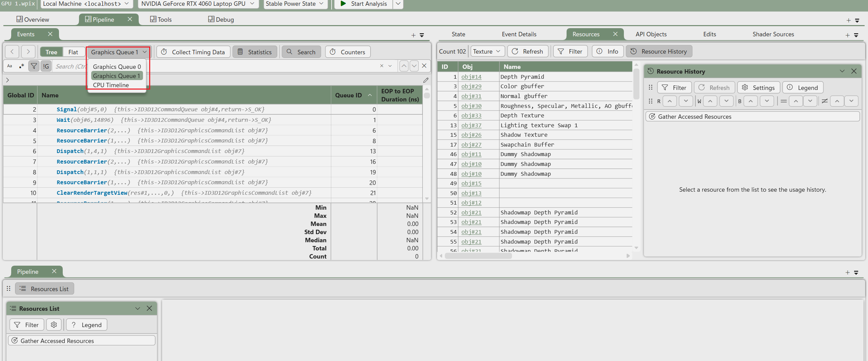Open the Event Details tab

(519, 34)
